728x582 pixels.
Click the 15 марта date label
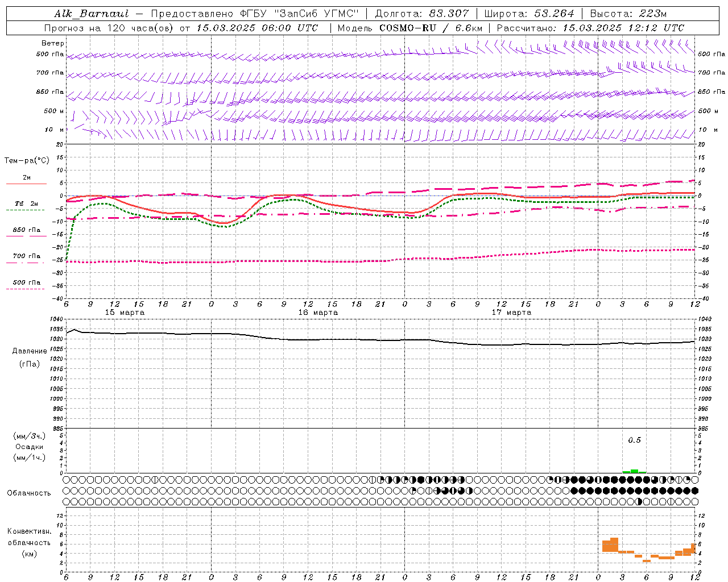pos(125,313)
